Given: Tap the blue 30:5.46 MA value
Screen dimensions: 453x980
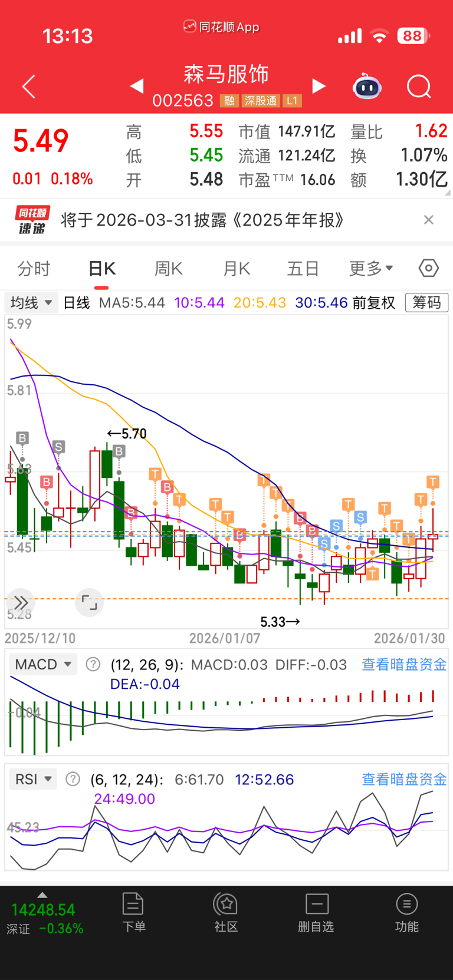Looking at the screenshot, I should click(x=321, y=303).
